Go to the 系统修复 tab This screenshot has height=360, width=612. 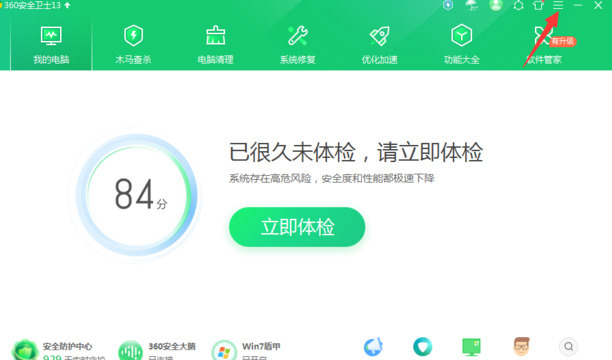click(x=297, y=45)
